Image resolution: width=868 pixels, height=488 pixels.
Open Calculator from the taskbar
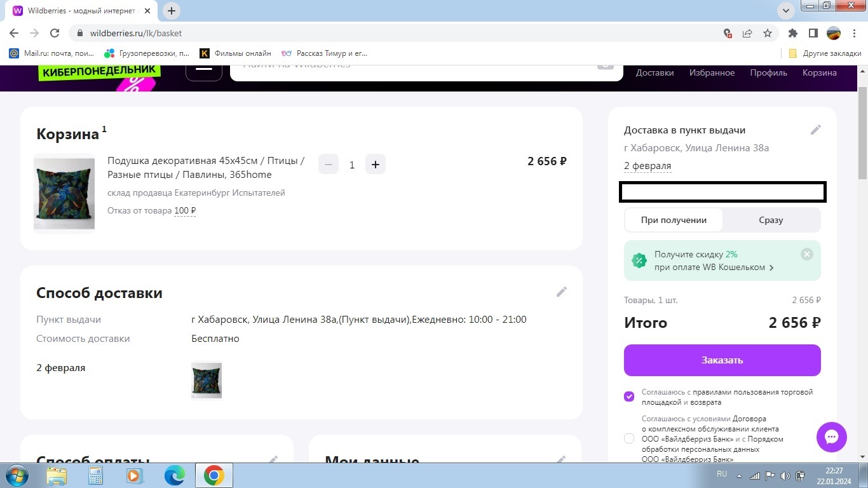click(95, 475)
